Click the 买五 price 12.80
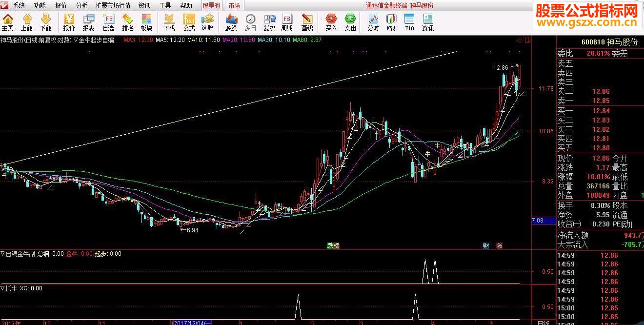644x325 pixels. [601, 148]
